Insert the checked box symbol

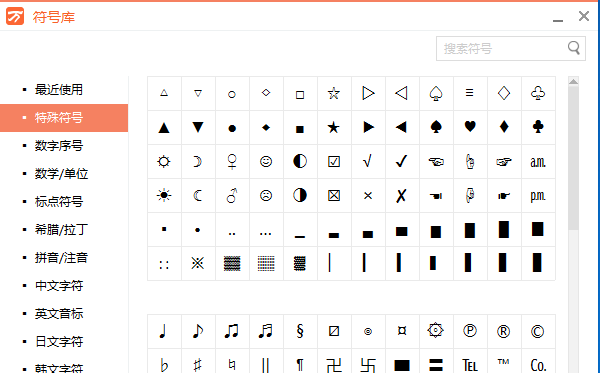click(334, 161)
